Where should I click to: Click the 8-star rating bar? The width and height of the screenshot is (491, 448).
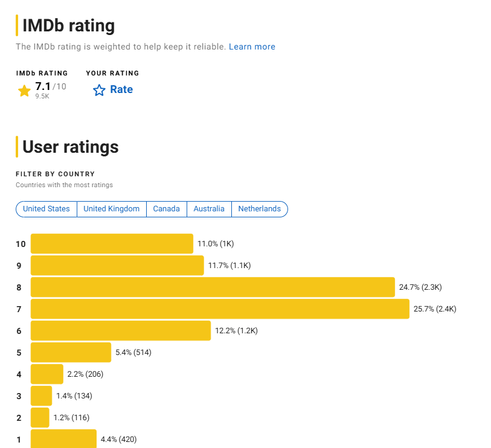[213, 287]
